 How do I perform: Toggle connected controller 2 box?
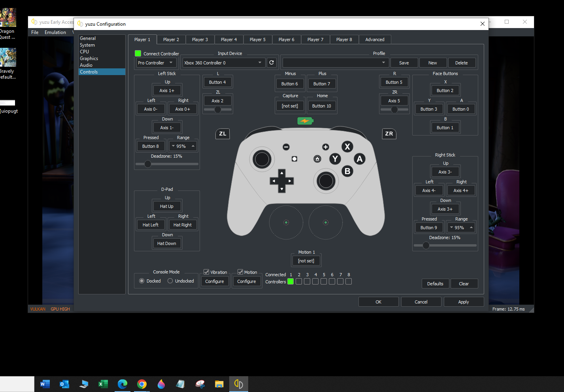point(299,281)
